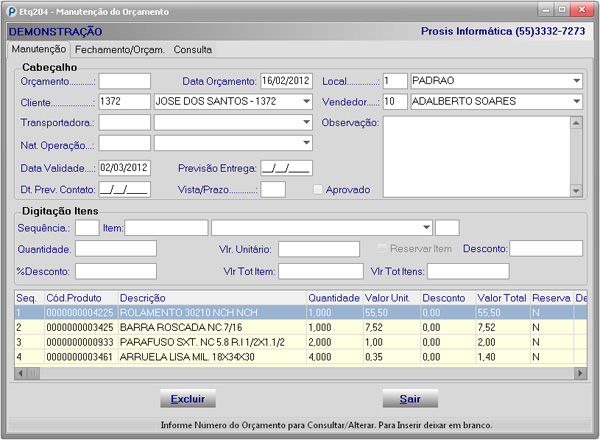Expand the Transportadora dropdown list
Screen dimensions: 600x440
[307, 122]
